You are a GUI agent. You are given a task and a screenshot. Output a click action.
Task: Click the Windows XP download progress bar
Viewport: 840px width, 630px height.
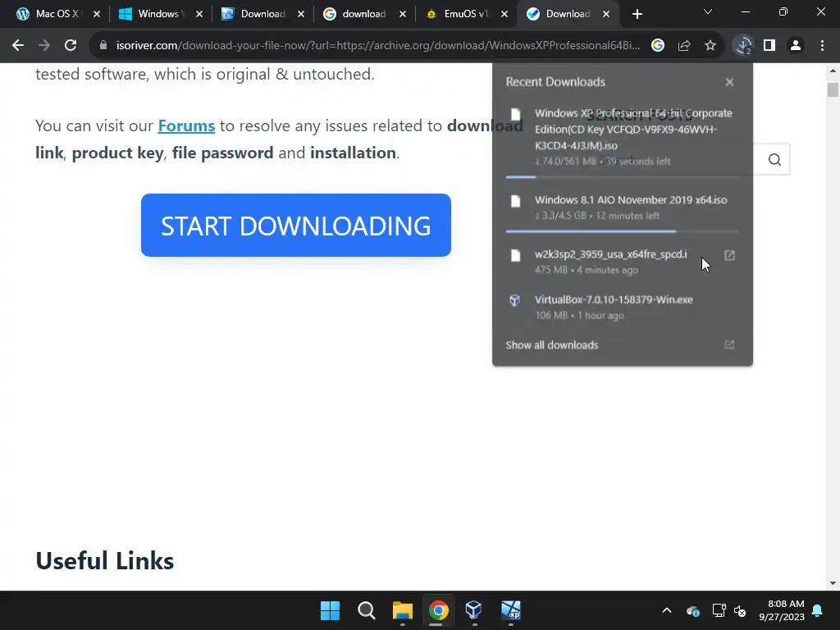coord(622,177)
